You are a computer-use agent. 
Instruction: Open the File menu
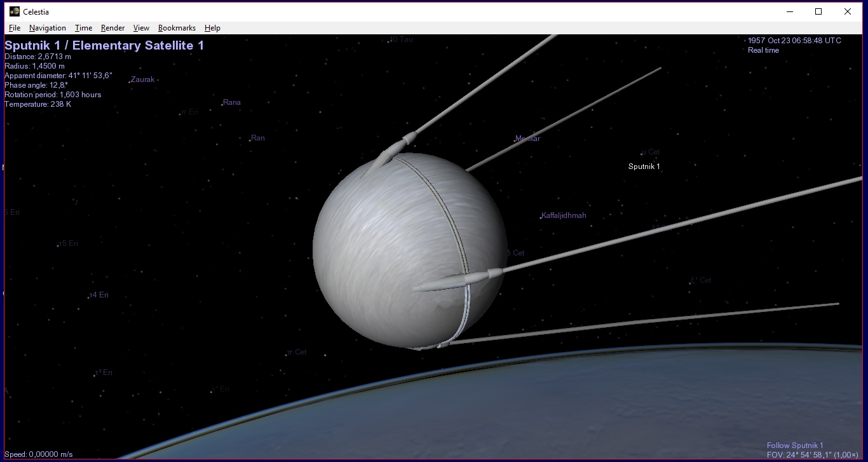pos(15,28)
